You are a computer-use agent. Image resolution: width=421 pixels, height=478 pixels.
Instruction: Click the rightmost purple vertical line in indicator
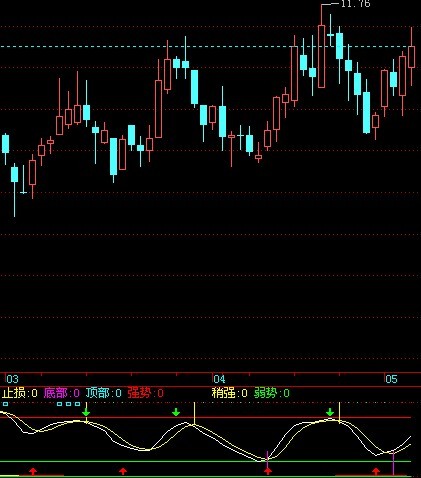[x=393, y=463]
